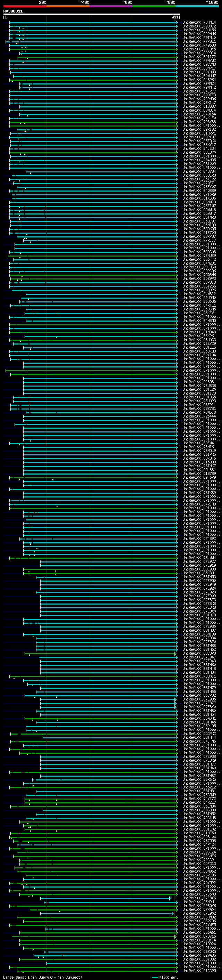This screenshot has height=980, width=222.
Task: Select hit UniRef100_A4S964
Action: (199, 80)
